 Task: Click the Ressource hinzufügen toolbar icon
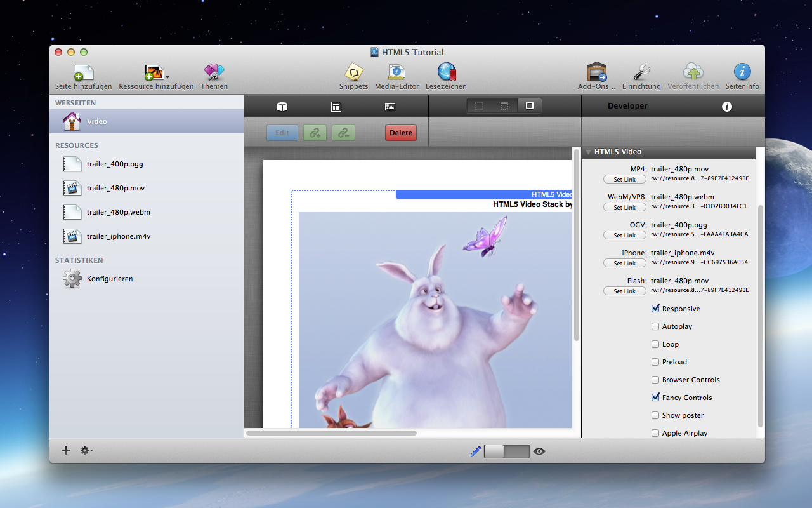(154, 72)
